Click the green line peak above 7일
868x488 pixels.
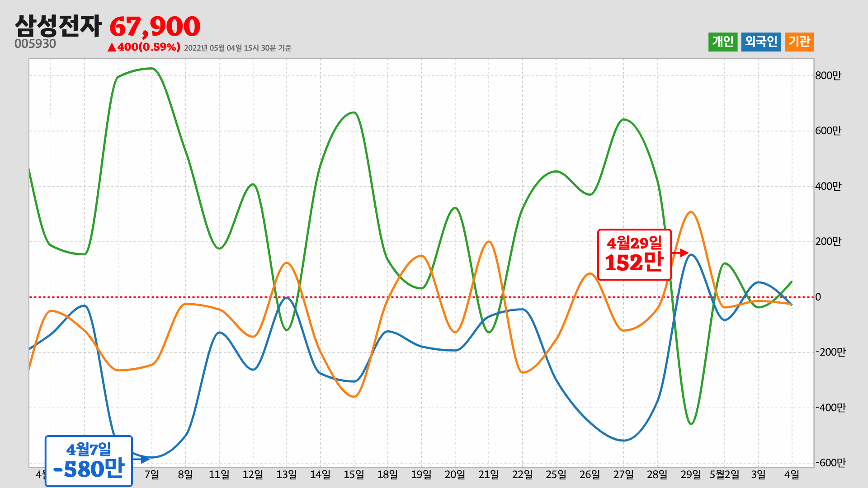152,69
